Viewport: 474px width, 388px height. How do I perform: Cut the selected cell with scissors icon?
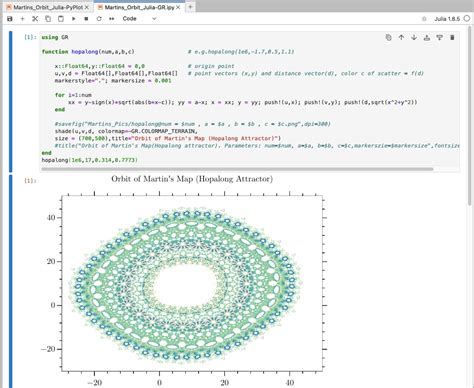point(35,19)
